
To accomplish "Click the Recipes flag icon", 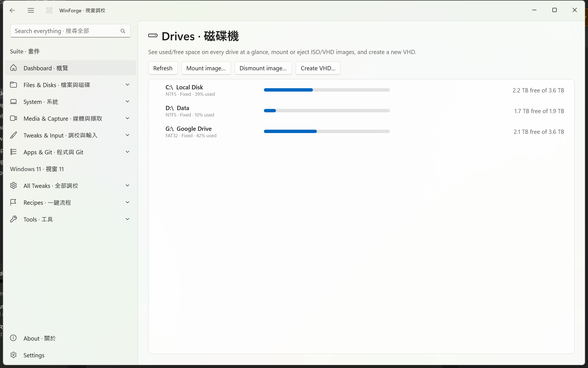I will pos(13,202).
